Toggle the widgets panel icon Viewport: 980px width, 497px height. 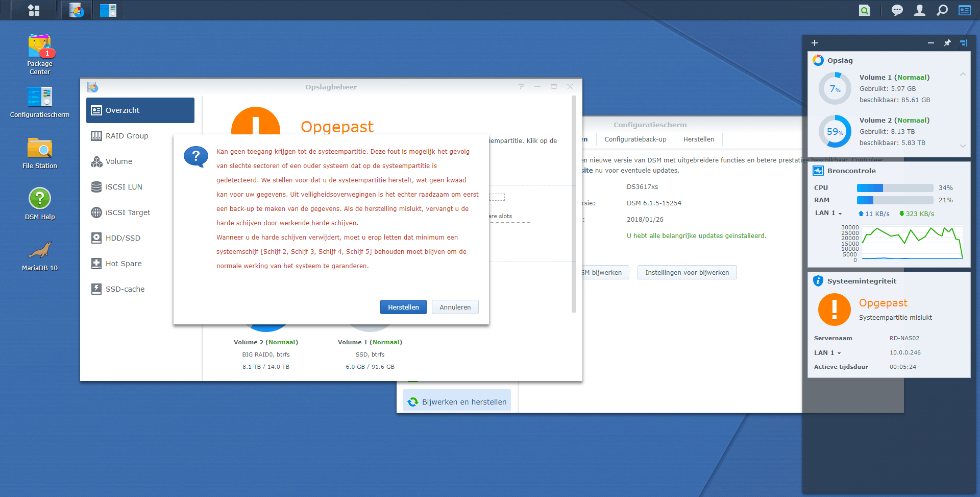point(965,10)
